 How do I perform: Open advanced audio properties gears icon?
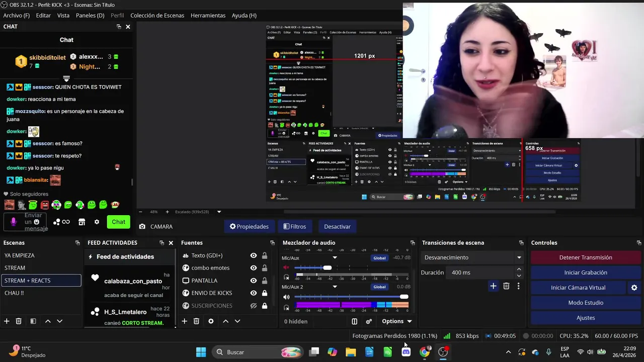[369, 321]
